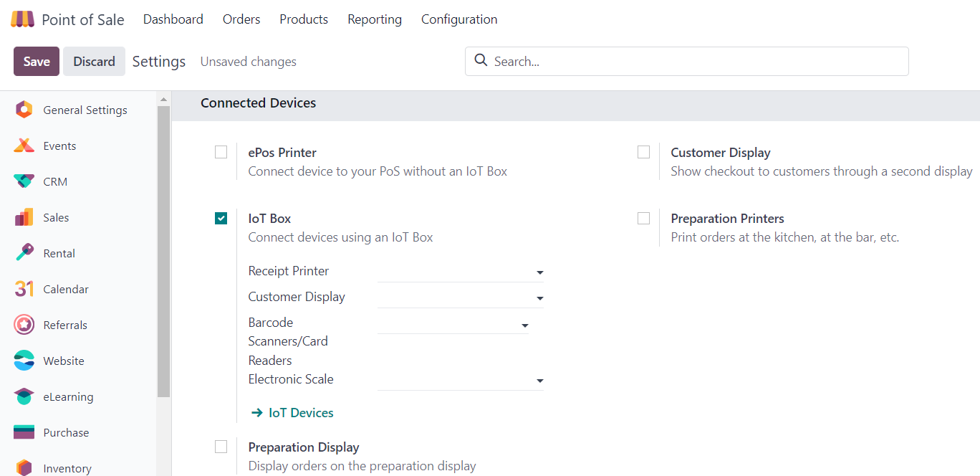Click the Events sidebar icon
The image size is (980, 476).
(x=24, y=146)
